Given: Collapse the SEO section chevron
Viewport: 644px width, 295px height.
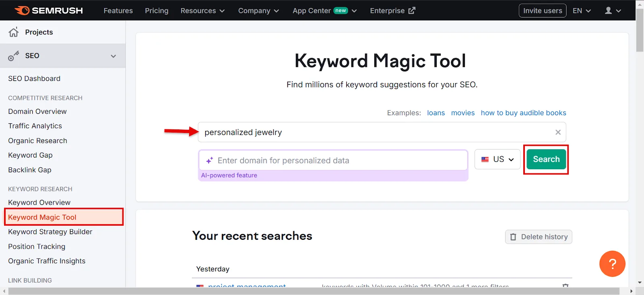Looking at the screenshot, I should pos(114,56).
